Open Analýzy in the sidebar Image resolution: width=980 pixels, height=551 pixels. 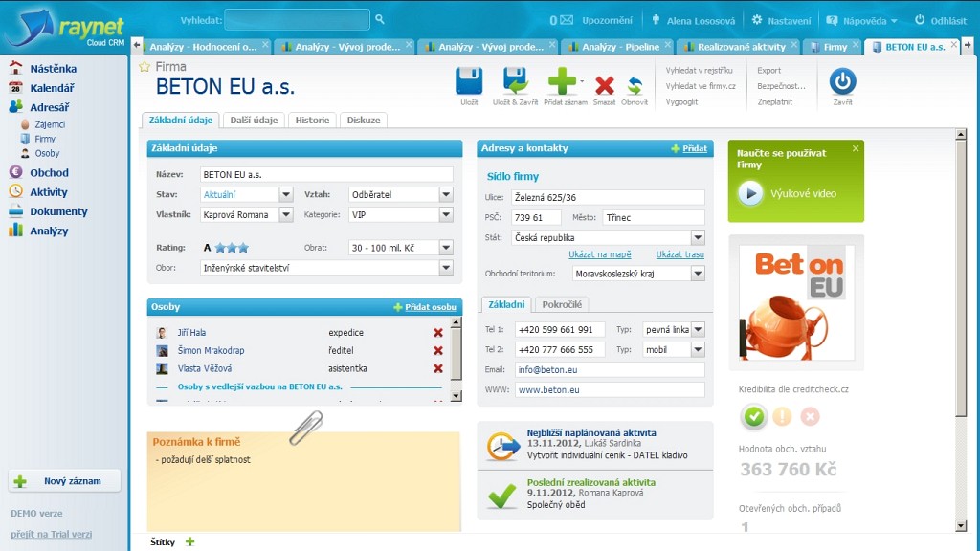49,231
